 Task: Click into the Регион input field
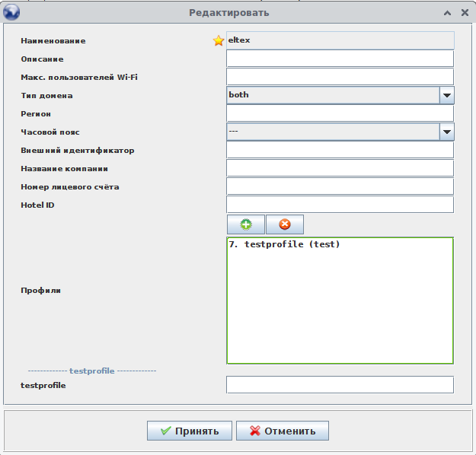[340, 113]
